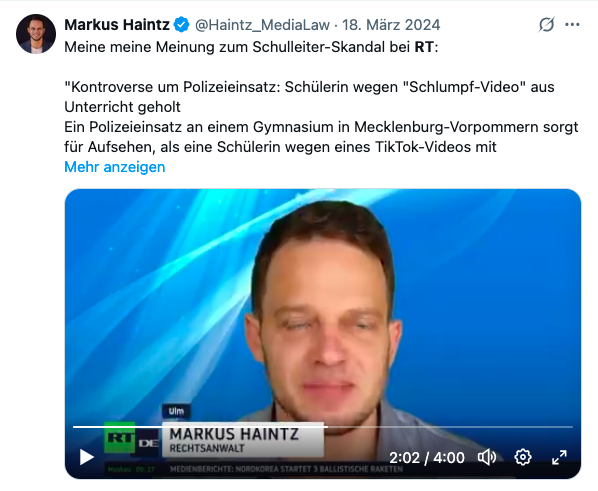Click the Markus Haintz profile avatar

click(36, 34)
